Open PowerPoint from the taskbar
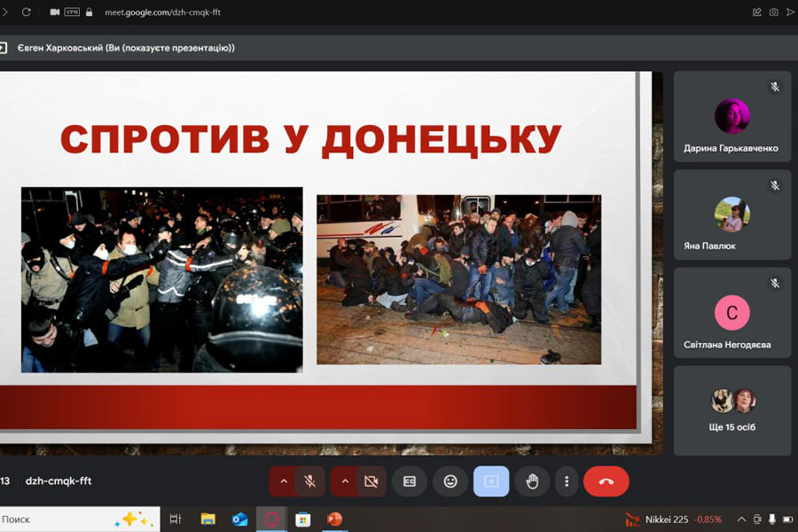Screen dimensions: 798x532 334,519
